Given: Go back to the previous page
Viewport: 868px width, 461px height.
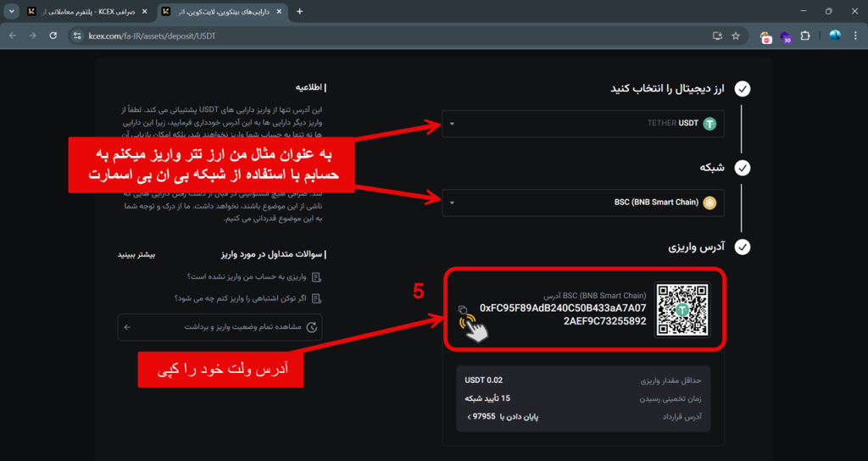Looking at the screenshot, I should click(13, 36).
